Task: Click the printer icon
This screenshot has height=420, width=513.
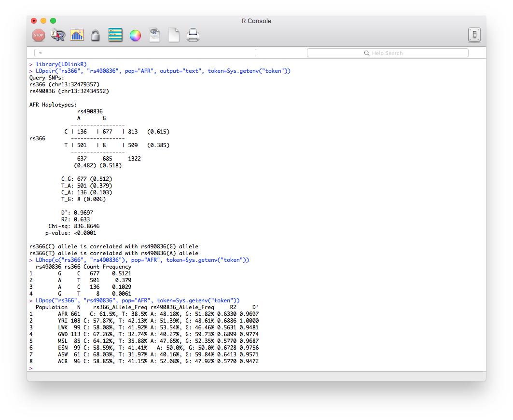Action: pyautogui.click(x=193, y=35)
